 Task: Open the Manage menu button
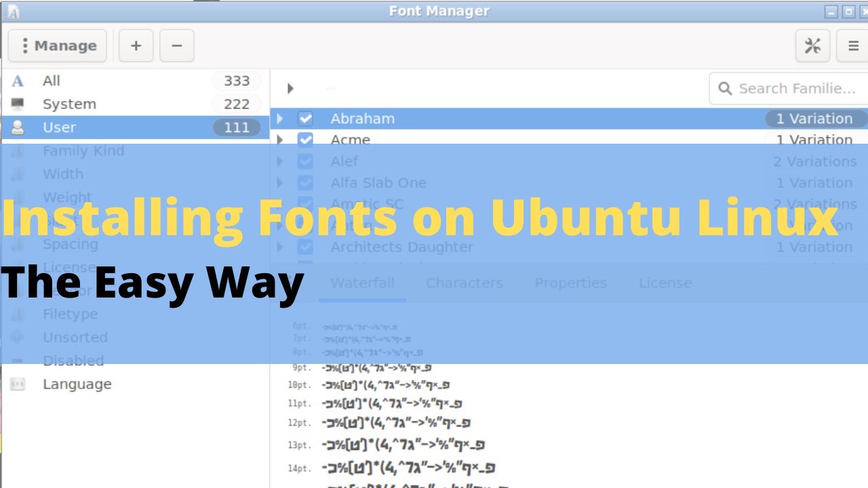click(58, 45)
